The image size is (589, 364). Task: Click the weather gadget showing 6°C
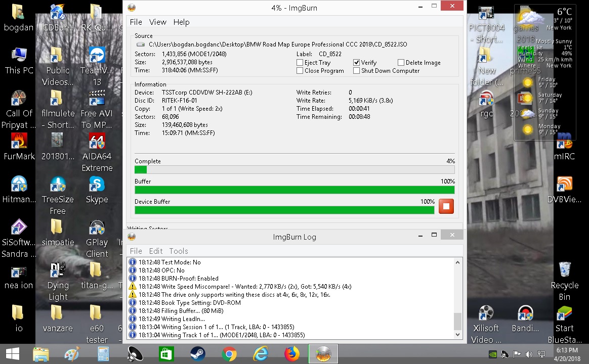[x=544, y=73]
